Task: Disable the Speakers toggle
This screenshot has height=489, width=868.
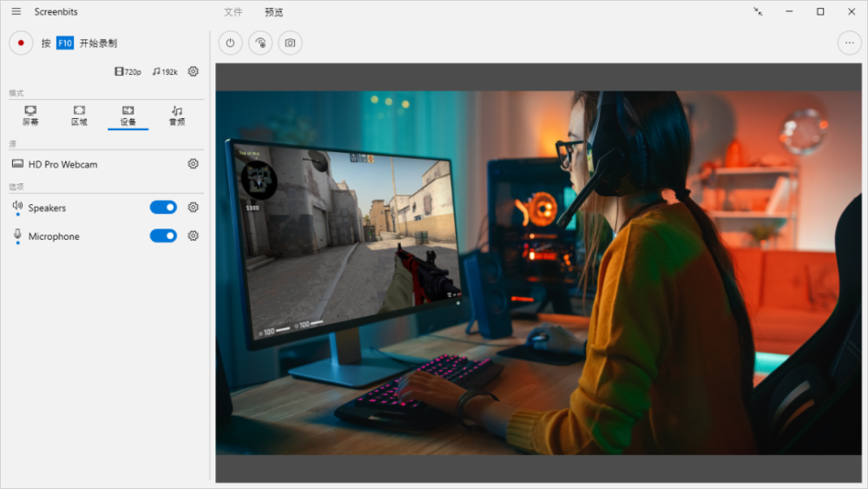Action: (x=163, y=208)
